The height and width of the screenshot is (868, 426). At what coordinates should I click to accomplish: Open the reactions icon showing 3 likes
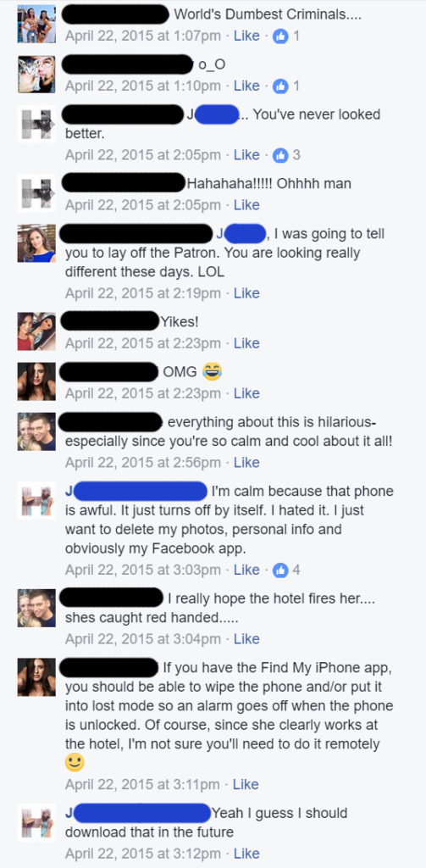pyautogui.click(x=280, y=156)
